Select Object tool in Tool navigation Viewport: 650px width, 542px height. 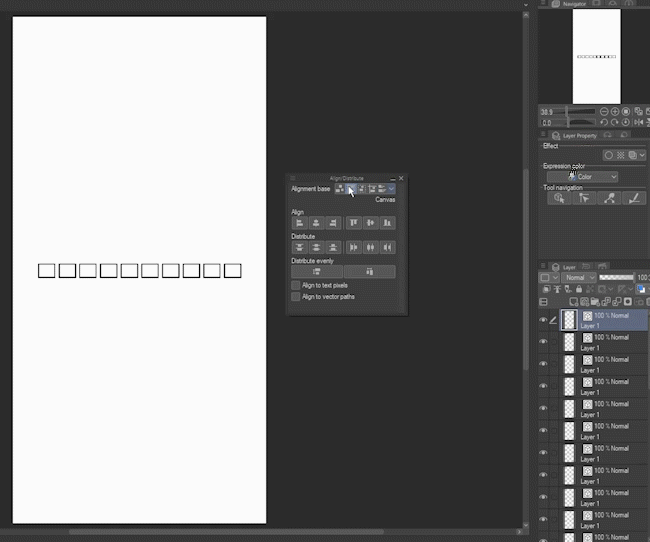point(559,198)
